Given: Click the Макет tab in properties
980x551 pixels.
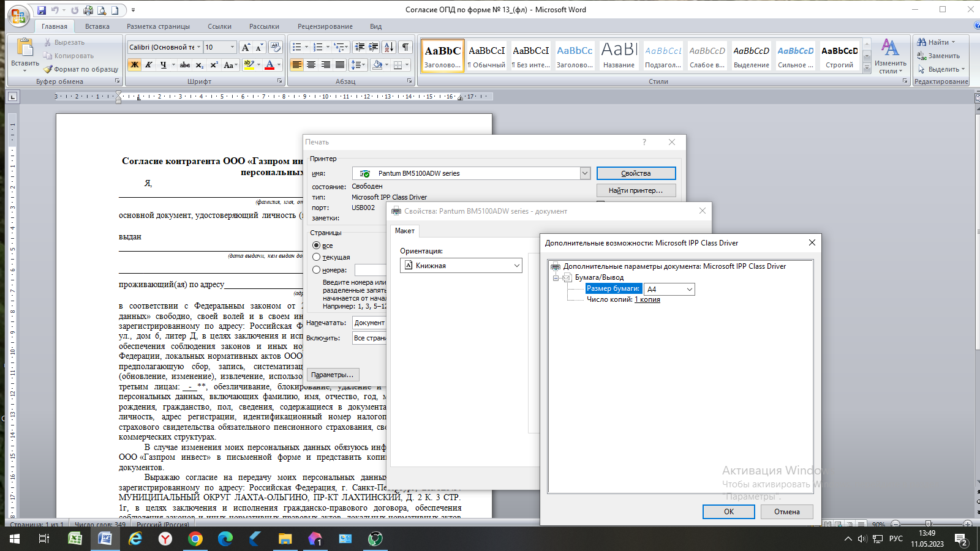Looking at the screenshot, I should point(404,231).
